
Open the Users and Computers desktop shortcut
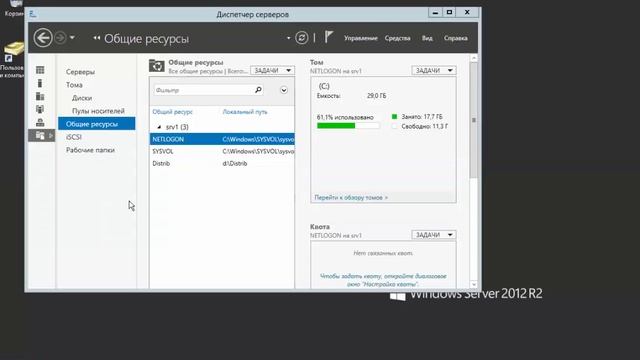coord(12,60)
